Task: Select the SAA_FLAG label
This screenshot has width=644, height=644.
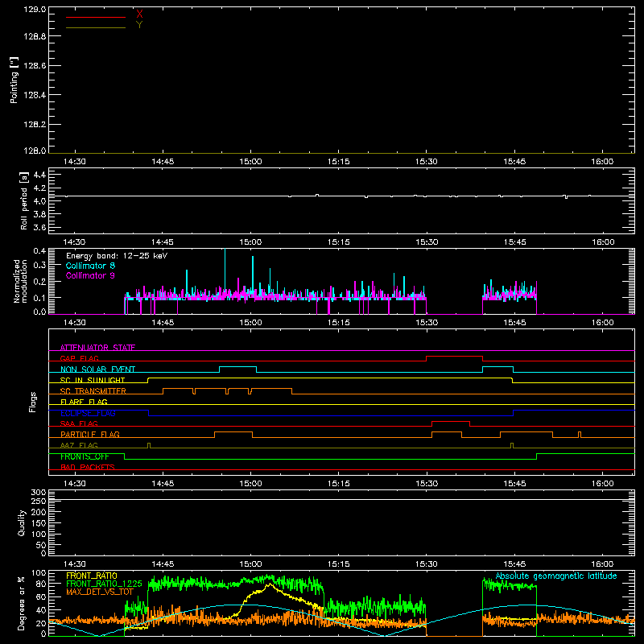Action: coord(79,423)
